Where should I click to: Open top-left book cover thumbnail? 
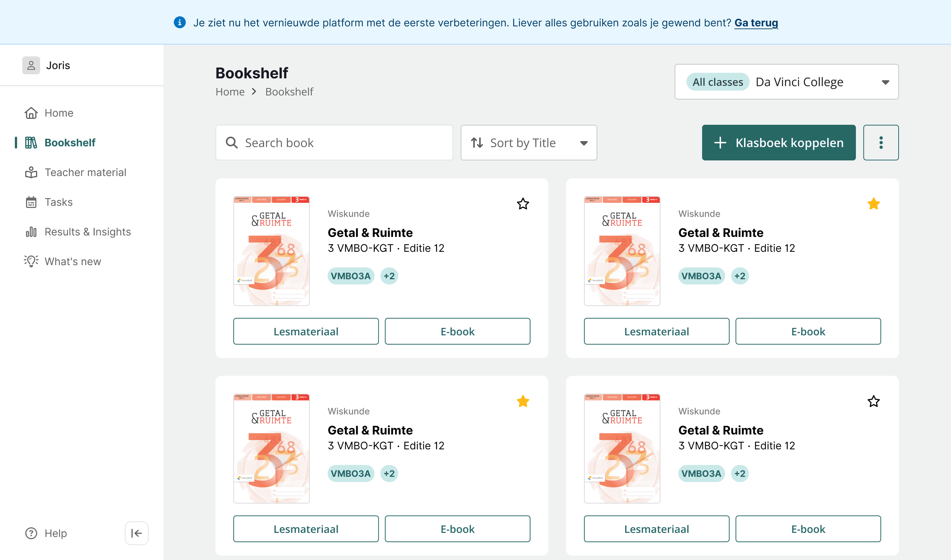pos(271,251)
